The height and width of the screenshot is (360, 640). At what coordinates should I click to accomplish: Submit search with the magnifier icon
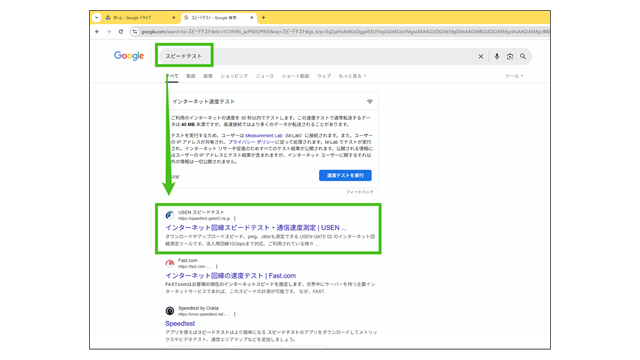tap(523, 56)
